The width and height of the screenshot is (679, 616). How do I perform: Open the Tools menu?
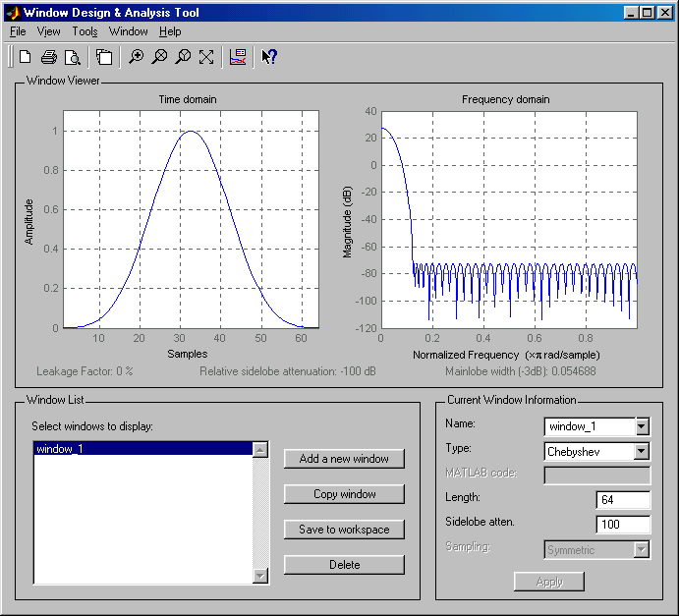point(85,31)
